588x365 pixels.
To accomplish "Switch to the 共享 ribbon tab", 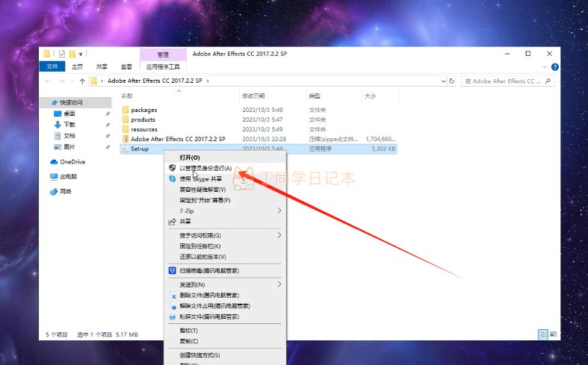I will (102, 66).
